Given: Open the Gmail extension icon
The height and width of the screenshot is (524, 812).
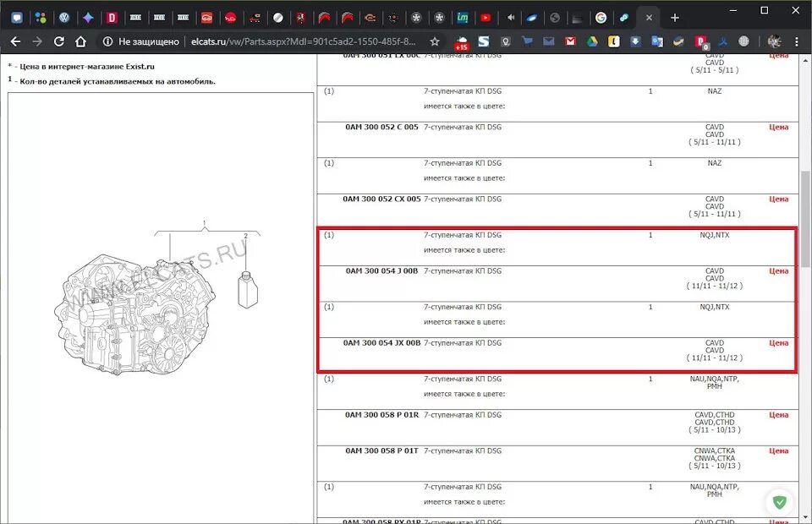Looking at the screenshot, I should click(570, 41).
